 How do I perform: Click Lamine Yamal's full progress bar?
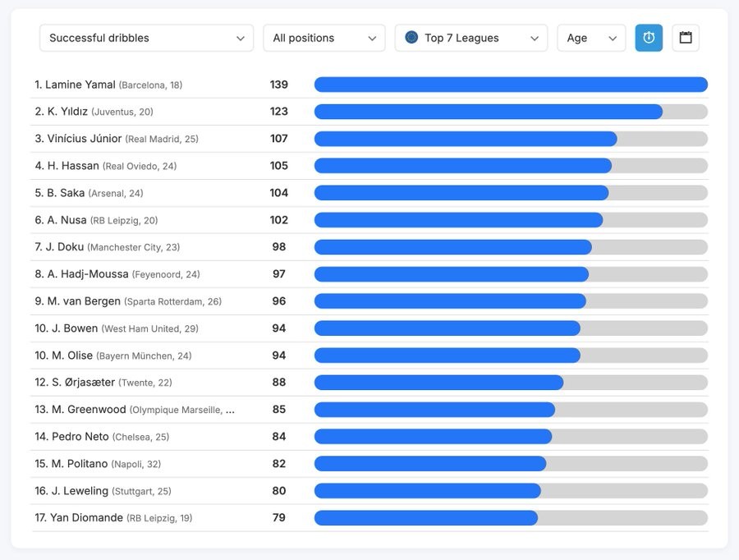[511, 85]
